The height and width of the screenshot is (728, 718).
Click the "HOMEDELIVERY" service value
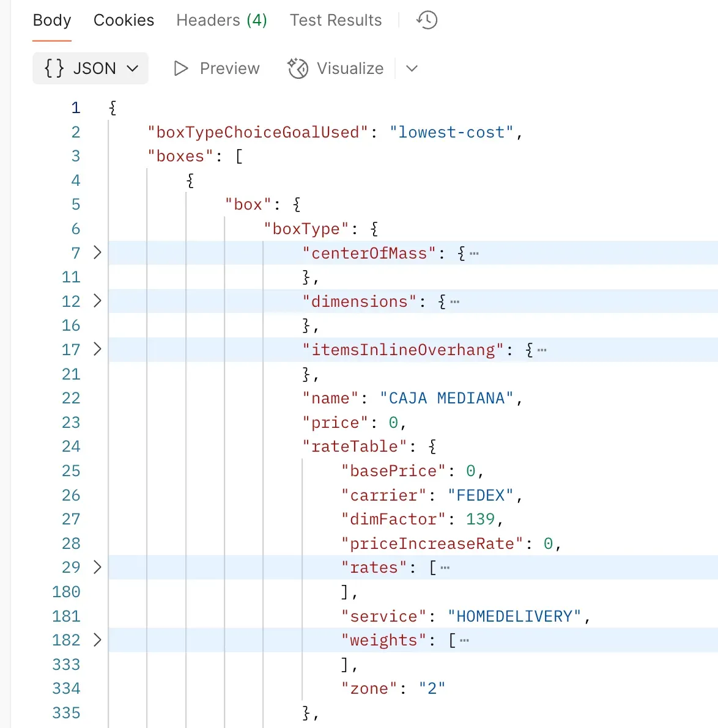pyautogui.click(x=514, y=617)
